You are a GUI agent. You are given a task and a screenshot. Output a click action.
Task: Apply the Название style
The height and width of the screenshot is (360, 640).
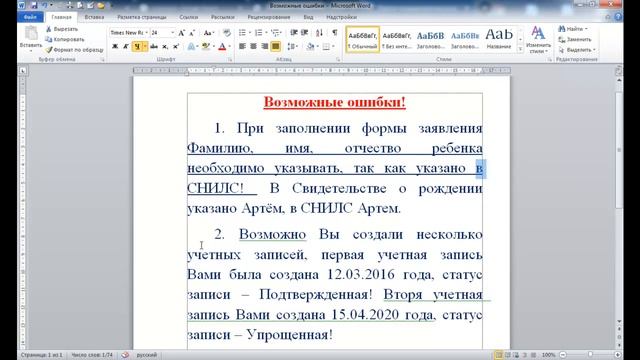pos(499,40)
